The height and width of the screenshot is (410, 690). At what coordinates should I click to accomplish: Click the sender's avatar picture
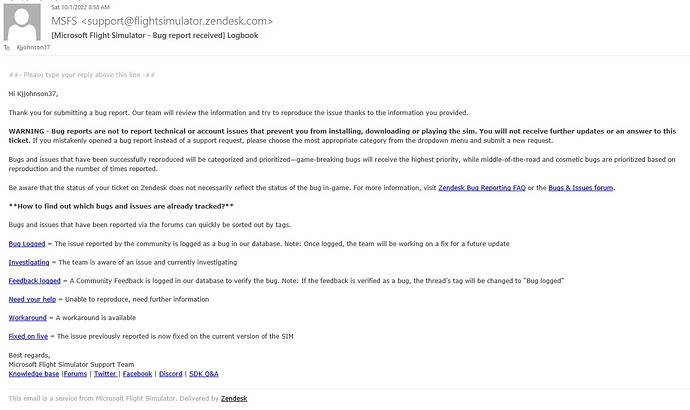(x=23, y=21)
